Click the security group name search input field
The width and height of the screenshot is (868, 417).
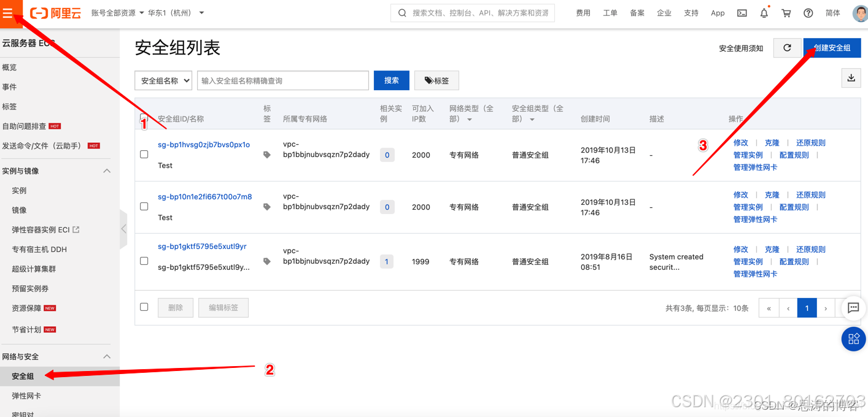point(282,80)
